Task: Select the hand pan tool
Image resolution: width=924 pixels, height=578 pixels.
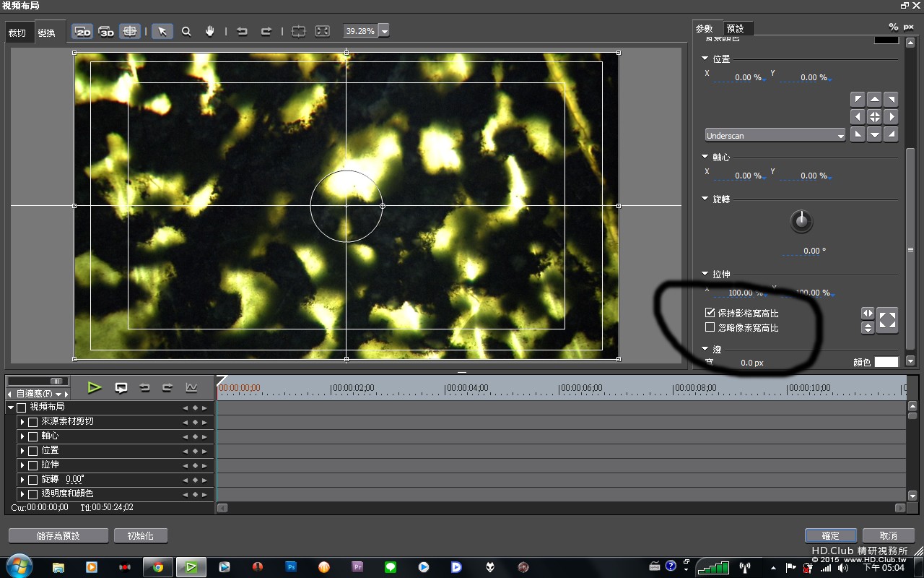Action: pos(210,31)
